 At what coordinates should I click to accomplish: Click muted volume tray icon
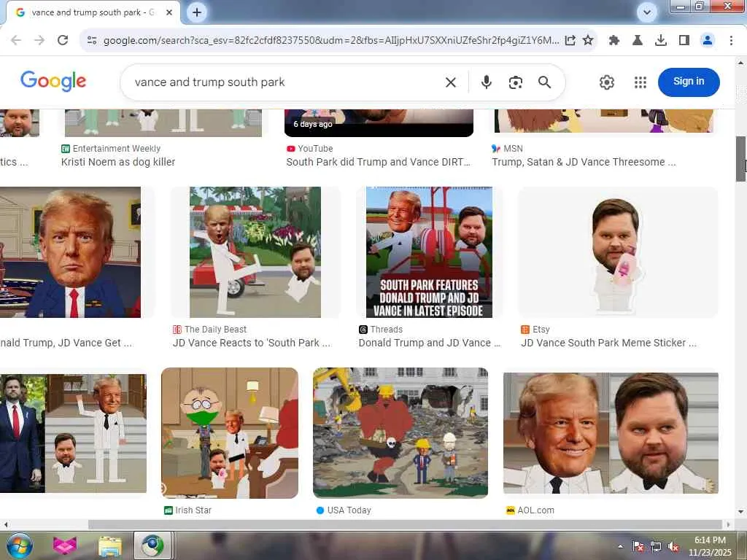pyautogui.click(x=673, y=546)
